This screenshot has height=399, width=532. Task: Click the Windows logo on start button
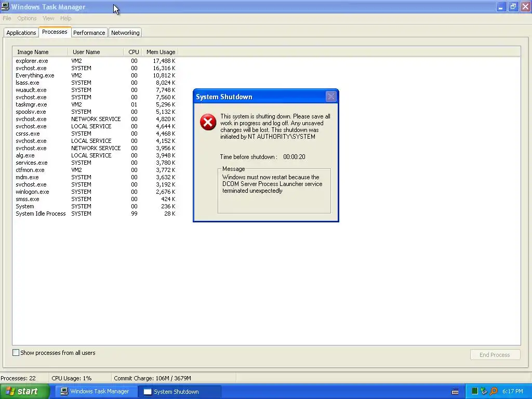pyautogui.click(x=10, y=391)
